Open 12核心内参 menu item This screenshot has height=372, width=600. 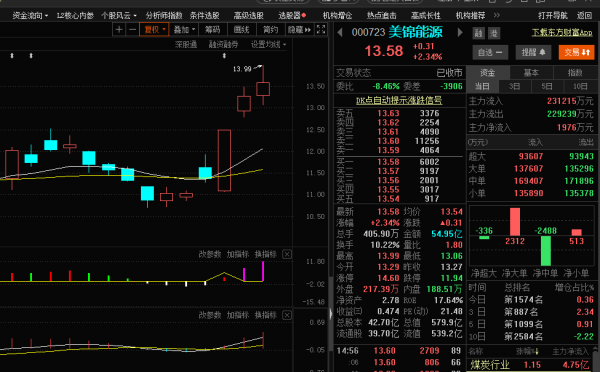pos(75,16)
